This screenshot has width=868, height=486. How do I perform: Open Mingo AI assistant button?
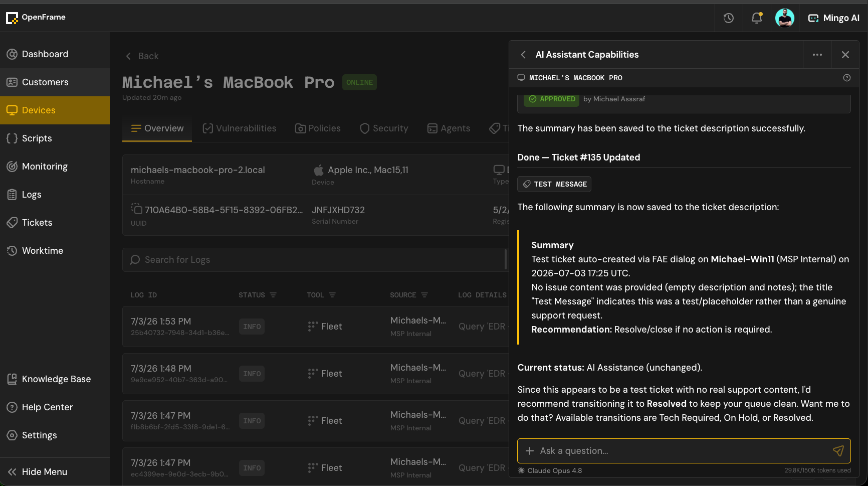click(x=834, y=18)
